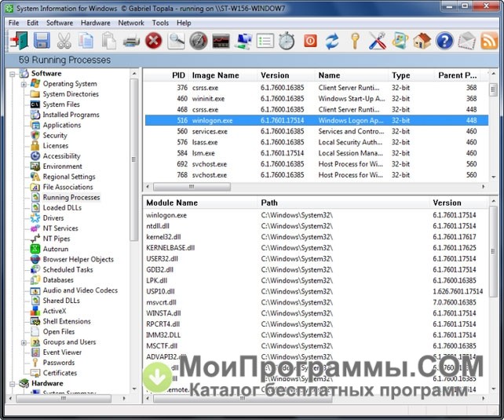Select Browser Helper Objects tree item

pos(79,259)
